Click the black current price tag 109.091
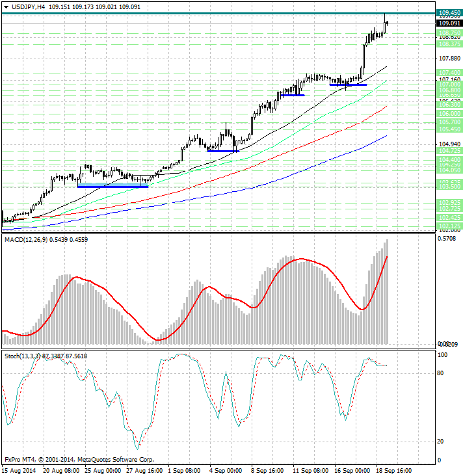Image resolution: width=463 pixels, height=476 pixels. click(x=449, y=23)
